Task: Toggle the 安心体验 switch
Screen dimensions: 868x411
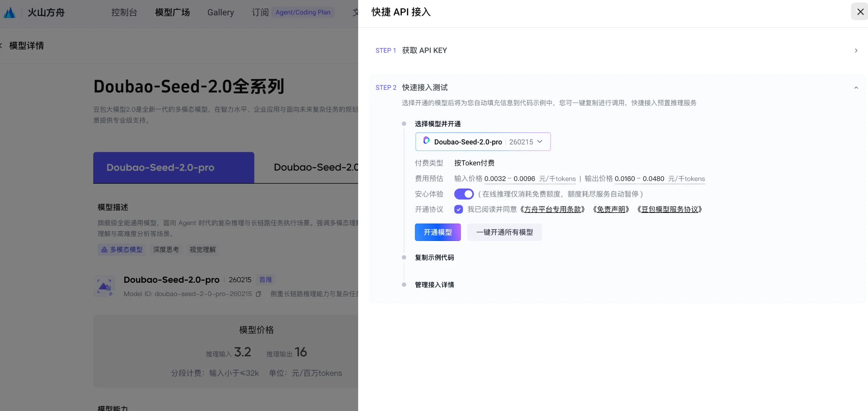Action: coord(464,194)
